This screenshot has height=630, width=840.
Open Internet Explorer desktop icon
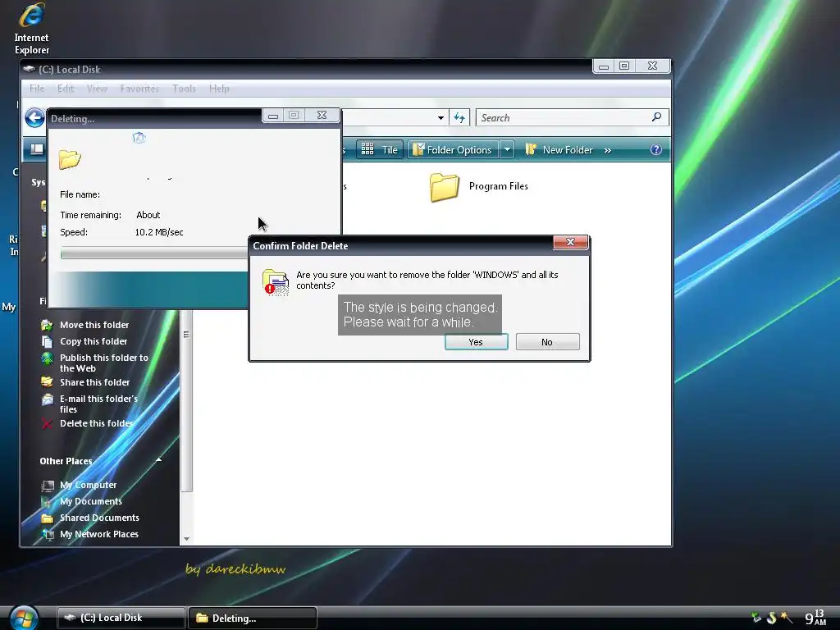31,28
